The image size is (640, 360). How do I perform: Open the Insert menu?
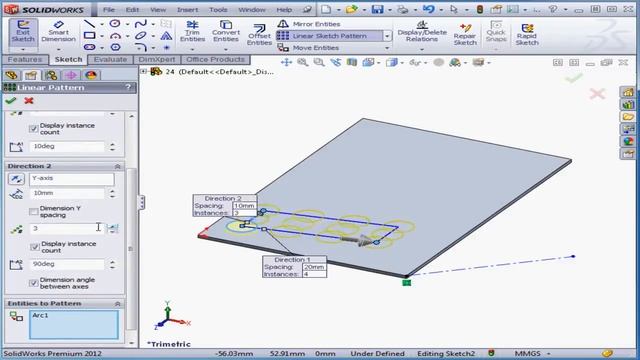[x=187, y=9]
